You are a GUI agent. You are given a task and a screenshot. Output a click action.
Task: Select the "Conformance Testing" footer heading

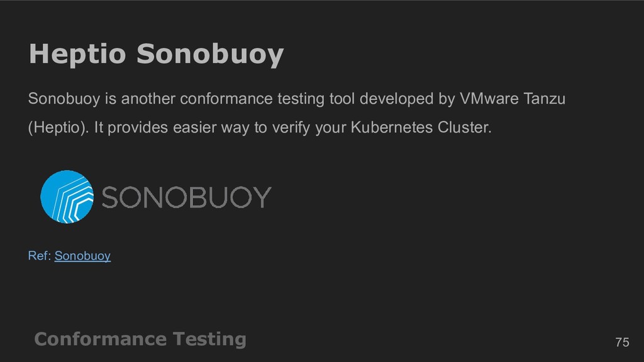tap(140, 339)
